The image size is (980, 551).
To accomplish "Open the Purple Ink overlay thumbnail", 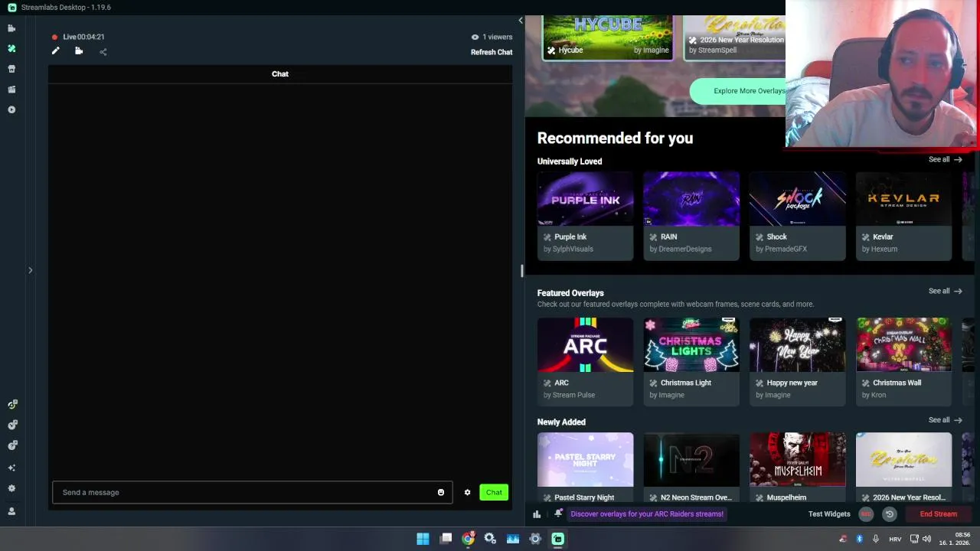I will 585,199.
